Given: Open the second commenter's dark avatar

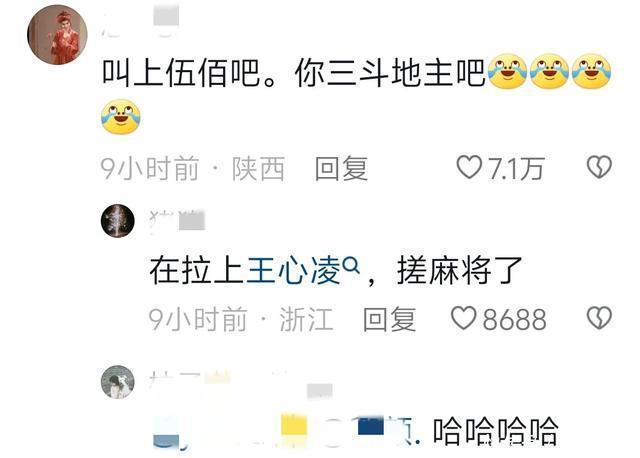Looking at the screenshot, I should pos(118,221).
